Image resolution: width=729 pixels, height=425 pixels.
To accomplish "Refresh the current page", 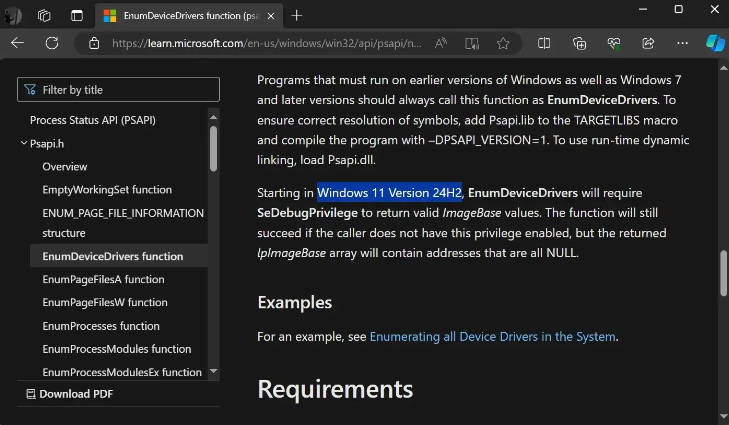I will pyautogui.click(x=52, y=43).
